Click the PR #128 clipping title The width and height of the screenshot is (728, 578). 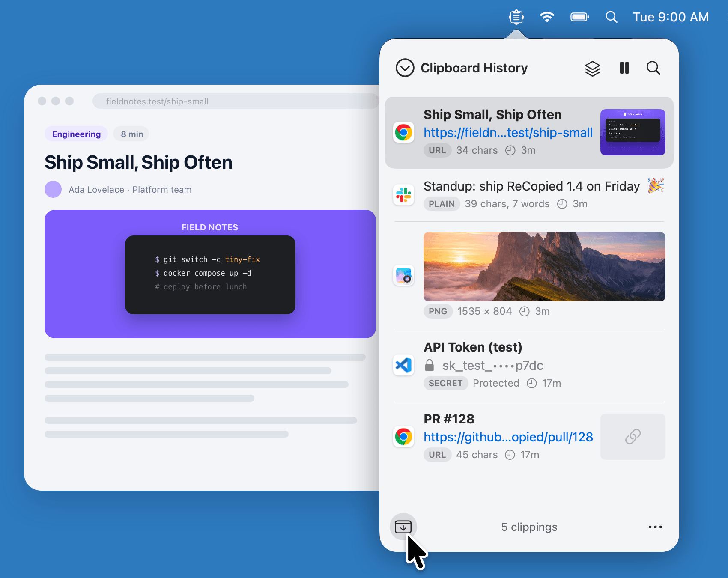click(x=449, y=419)
